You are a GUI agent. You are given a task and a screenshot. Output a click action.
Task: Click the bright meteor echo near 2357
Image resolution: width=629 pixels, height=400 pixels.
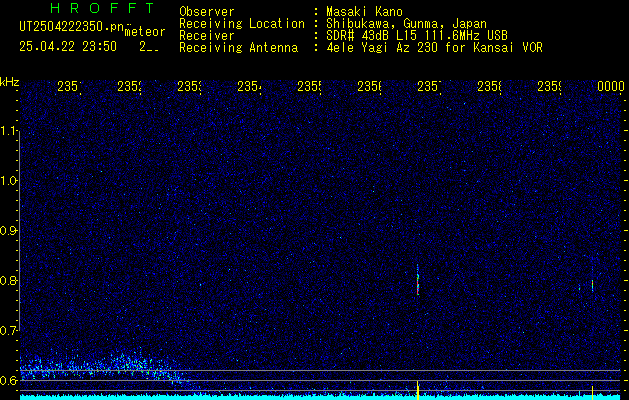click(418, 280)
